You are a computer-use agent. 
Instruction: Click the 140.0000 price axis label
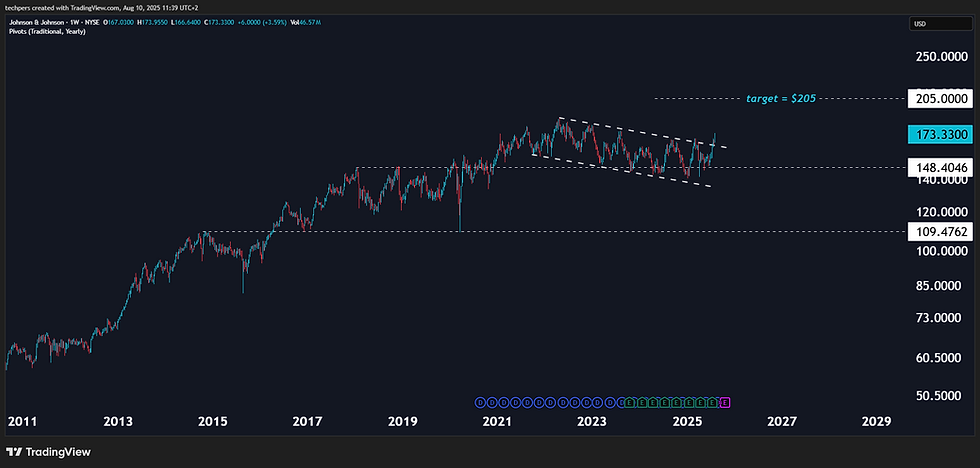tap(940, 180)
